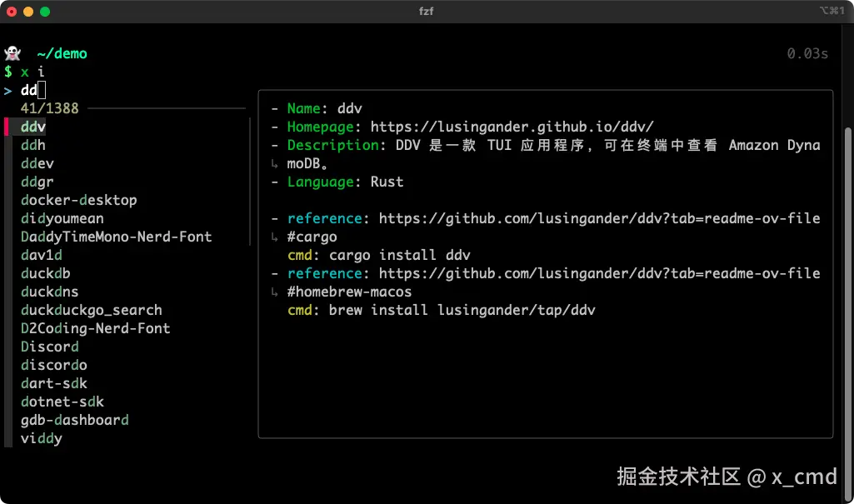Select the 'duckdns' list entry
854x504 pixels.
tap(49, 292)
